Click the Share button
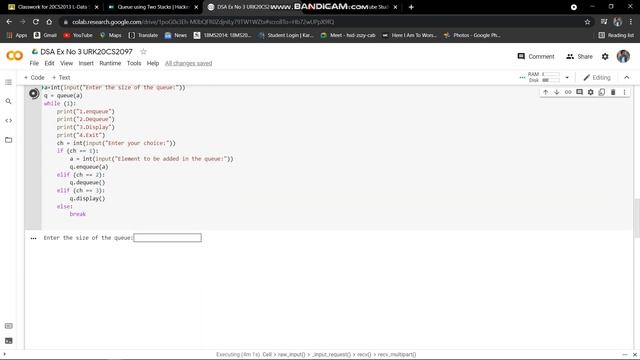The image size is (640, 360). (x=579, y=56)
